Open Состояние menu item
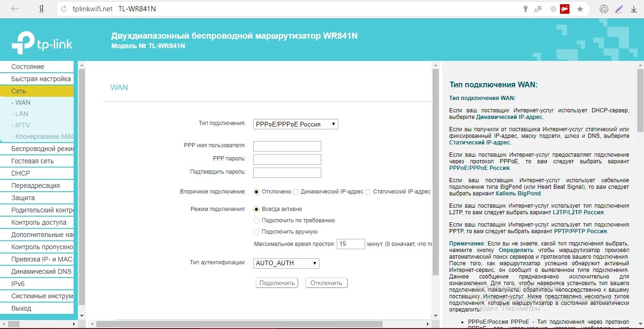Screen dimensions: 644x329 (x=37, y=67)
